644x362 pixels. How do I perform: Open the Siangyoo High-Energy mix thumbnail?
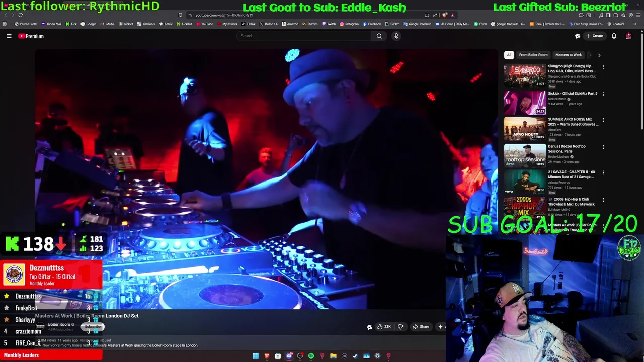(x=525, y=76)
